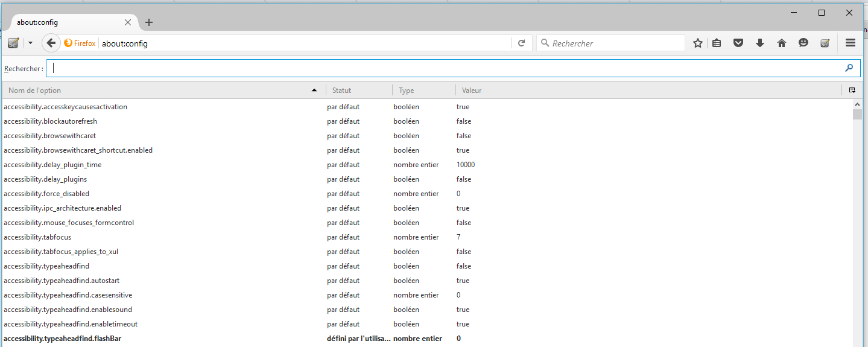Click value 10000 of delay_plugin_time
Screen dimensions: 868x347
coord(466,165)
